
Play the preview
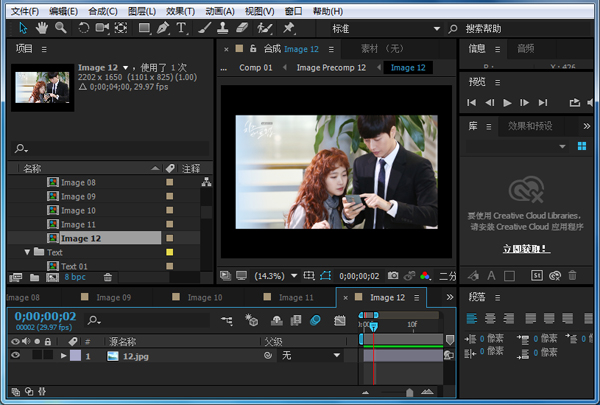click(507, 103)
